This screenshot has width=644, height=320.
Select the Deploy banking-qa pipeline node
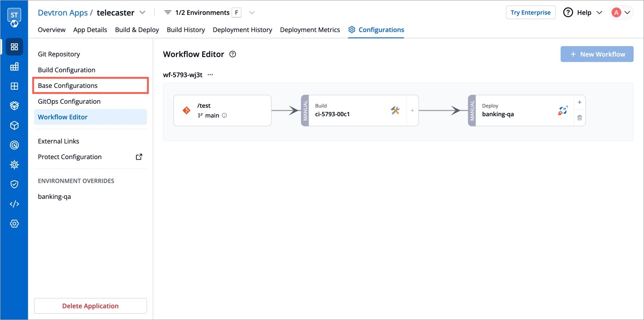click(x=518, y=110)
